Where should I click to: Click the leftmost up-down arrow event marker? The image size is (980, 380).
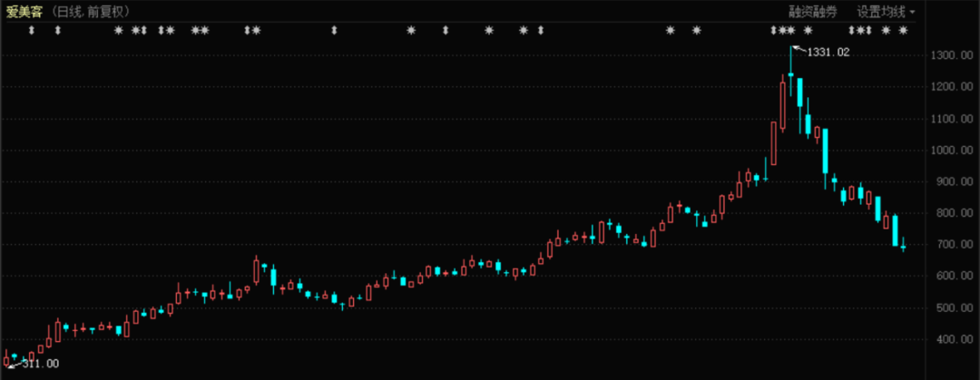[31, 30]
